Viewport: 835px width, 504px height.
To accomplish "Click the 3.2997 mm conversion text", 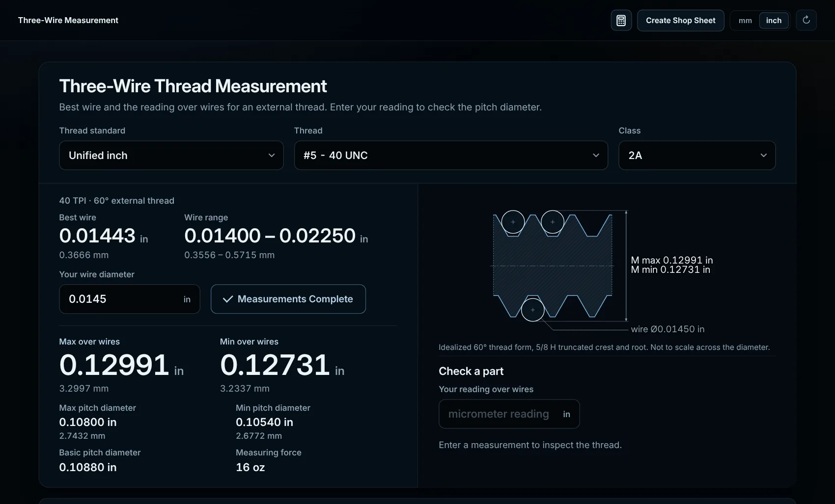I will (84, 388).
